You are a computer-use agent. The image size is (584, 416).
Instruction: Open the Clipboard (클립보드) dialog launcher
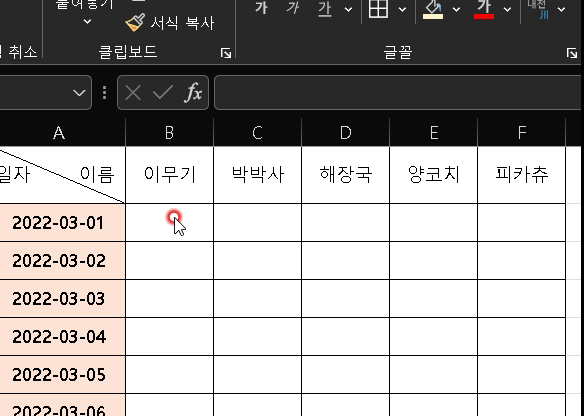tap(226, 53)
